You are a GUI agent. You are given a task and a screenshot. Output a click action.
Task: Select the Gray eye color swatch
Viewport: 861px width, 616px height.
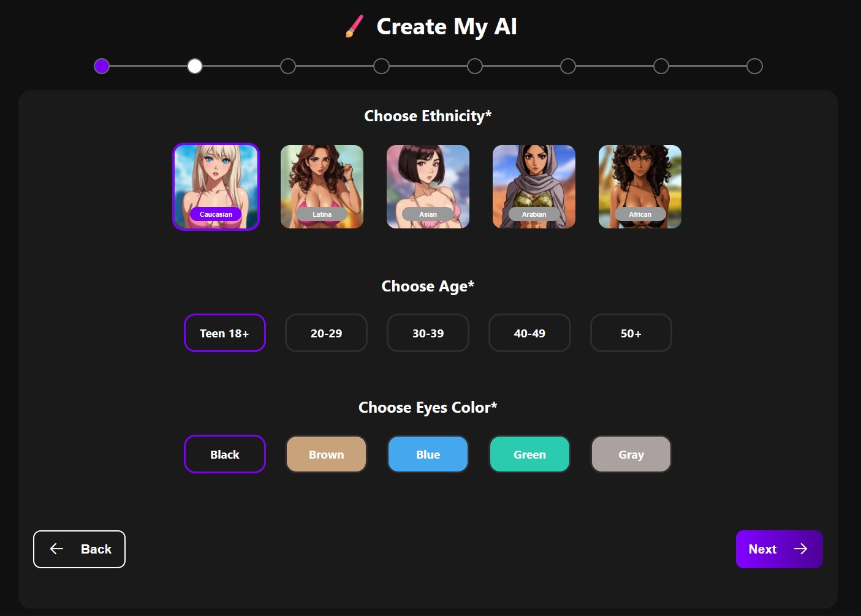[631, 454]
